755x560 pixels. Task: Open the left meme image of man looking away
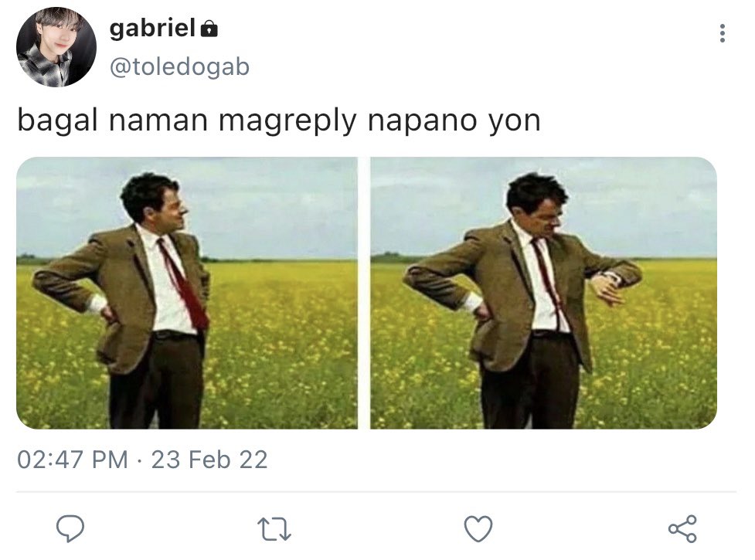coord(187,293)
